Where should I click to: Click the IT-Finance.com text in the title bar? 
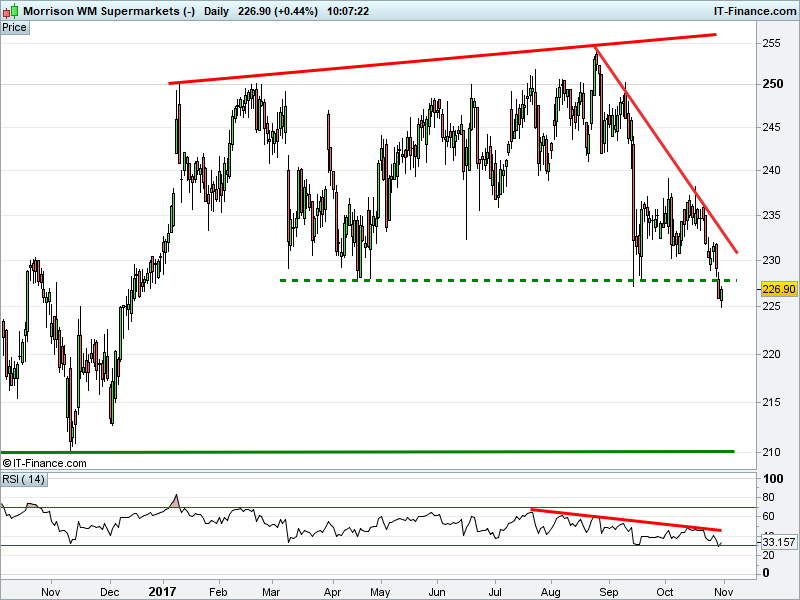[x=755, y=11]
